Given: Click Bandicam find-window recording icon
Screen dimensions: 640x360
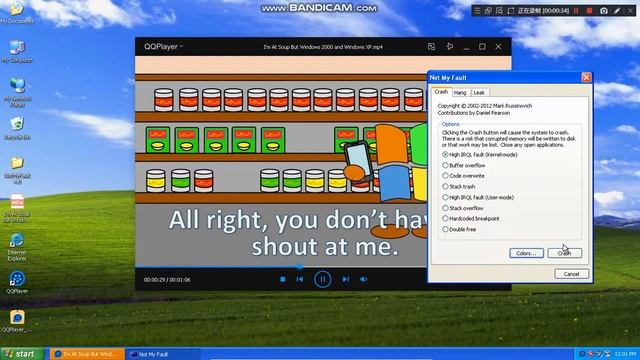Looking at the screenshot, I should pos(499,11).
